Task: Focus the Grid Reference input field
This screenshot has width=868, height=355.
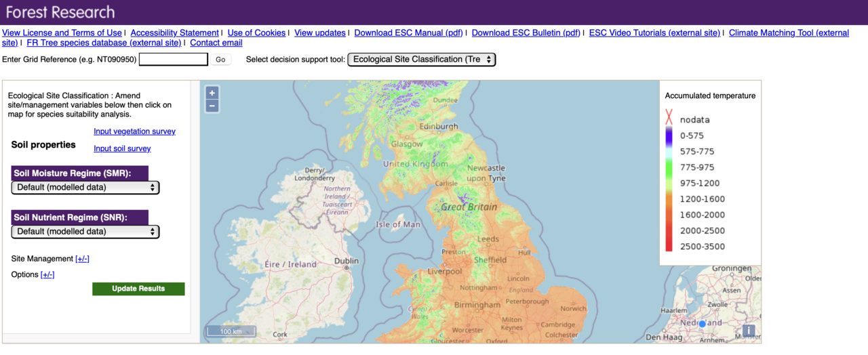Action: [173, 60]
